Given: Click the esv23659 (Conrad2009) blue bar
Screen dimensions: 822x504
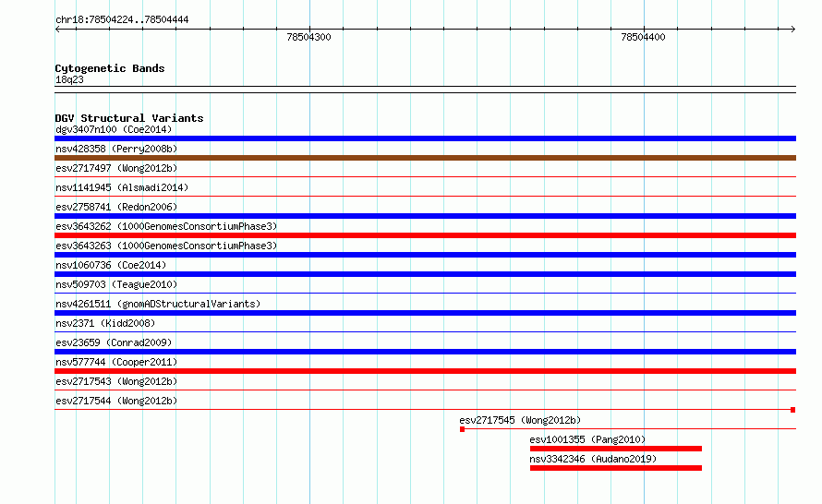Looking at the screenshot, I should click(425, 352).
